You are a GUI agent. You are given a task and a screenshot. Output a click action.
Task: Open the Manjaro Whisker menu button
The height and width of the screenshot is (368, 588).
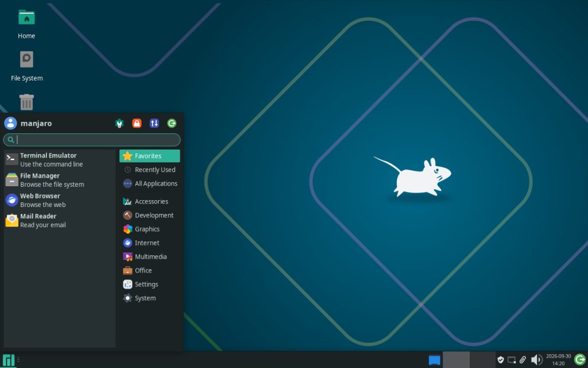(x=8, y=360)
